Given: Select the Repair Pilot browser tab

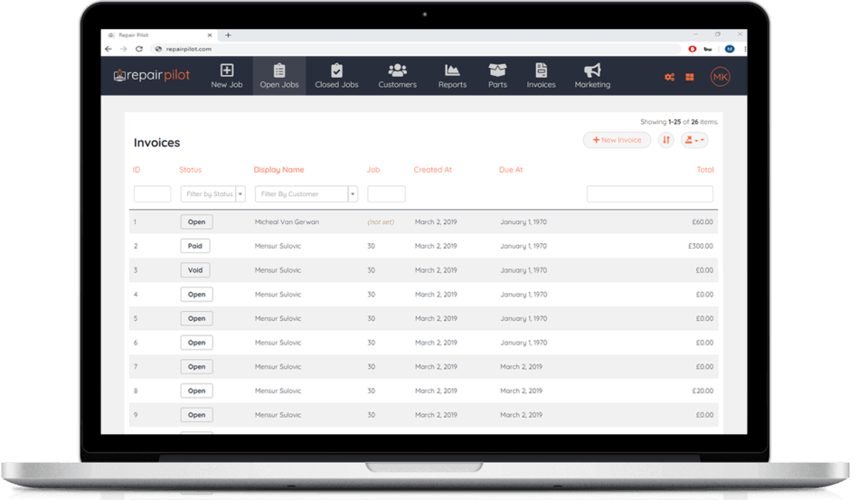Looking at the screenshot, I should point(161,35).
